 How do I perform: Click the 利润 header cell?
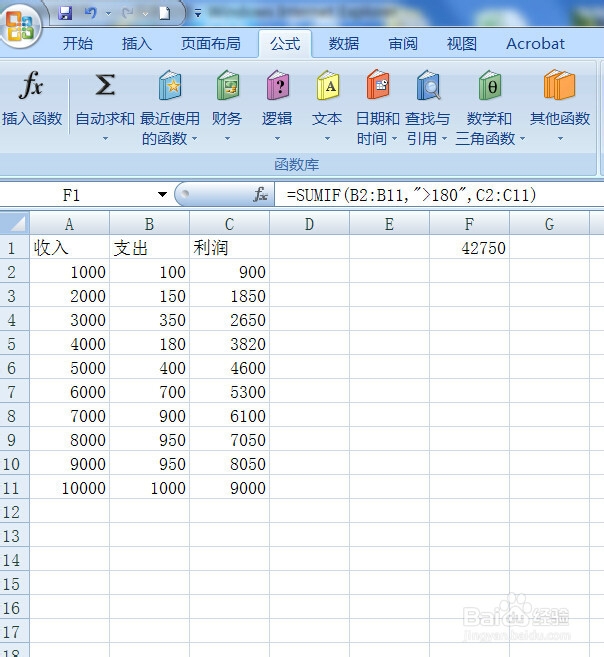coord(230,248)
